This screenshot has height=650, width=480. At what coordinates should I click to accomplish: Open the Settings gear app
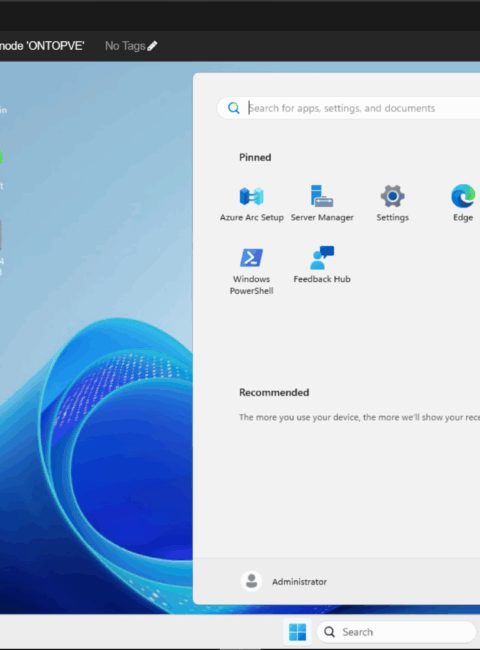coord(392,204)
